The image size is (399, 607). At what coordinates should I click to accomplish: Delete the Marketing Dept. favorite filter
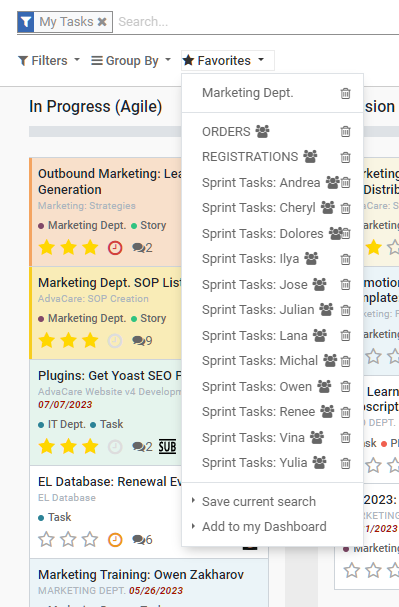point(345,93)
